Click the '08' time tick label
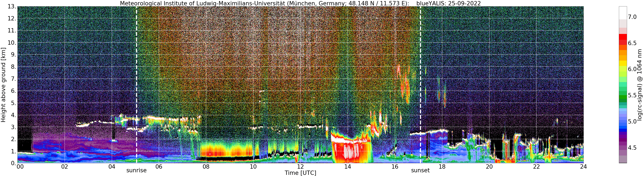 coord(206,166)
